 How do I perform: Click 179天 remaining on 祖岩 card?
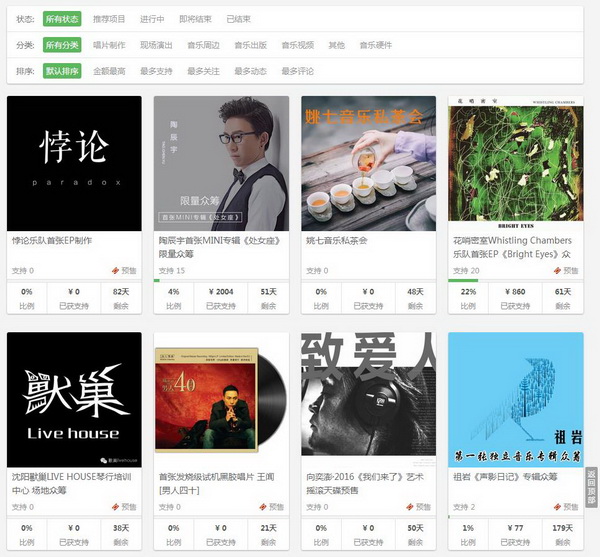click(562, 528)
